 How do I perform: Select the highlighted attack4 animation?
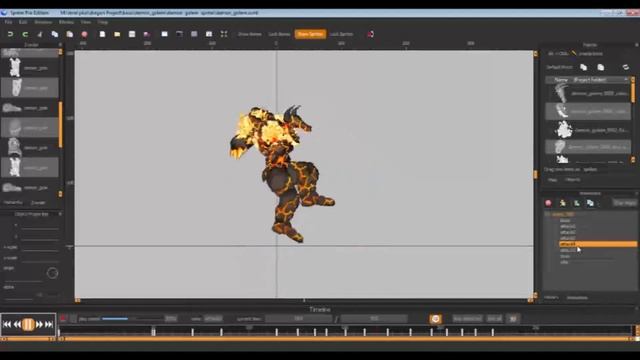(598, 244)
